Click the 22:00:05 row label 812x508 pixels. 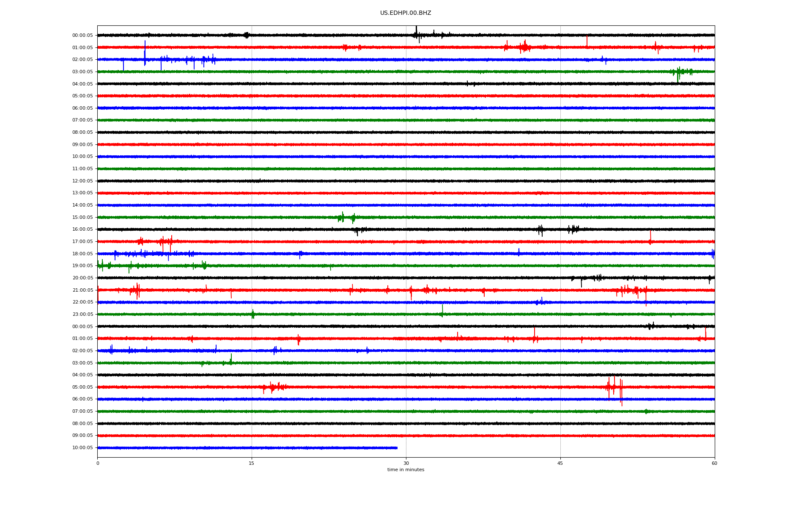(82, 302)
